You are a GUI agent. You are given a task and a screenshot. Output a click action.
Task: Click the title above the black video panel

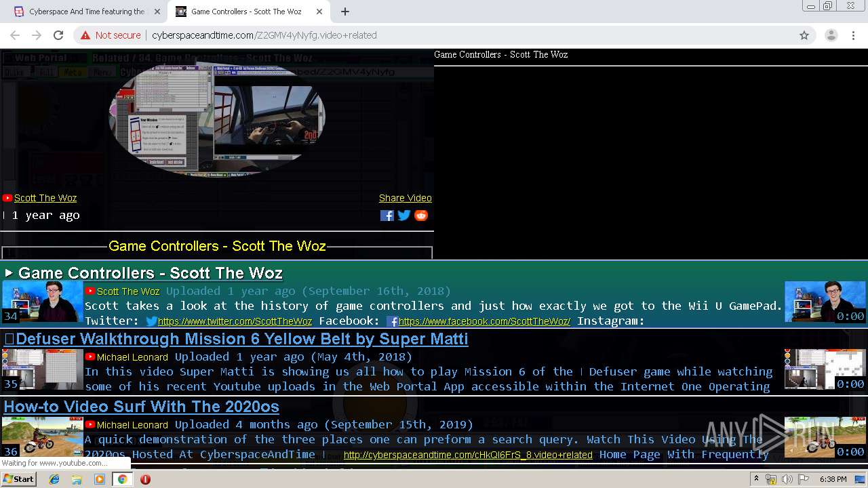[x=501, y=55]
